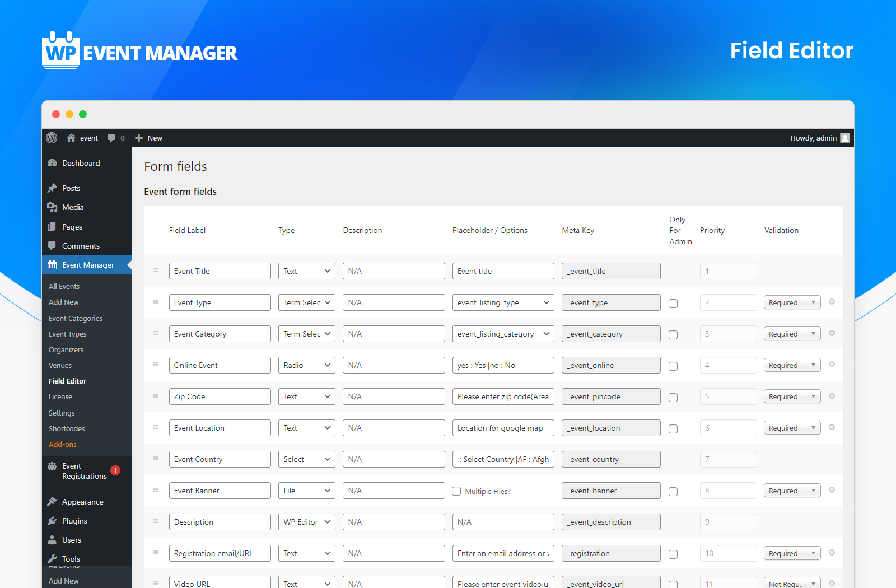896x588 pixels.
Task: Click the _event_location meta key field
Action: point(611,428)
